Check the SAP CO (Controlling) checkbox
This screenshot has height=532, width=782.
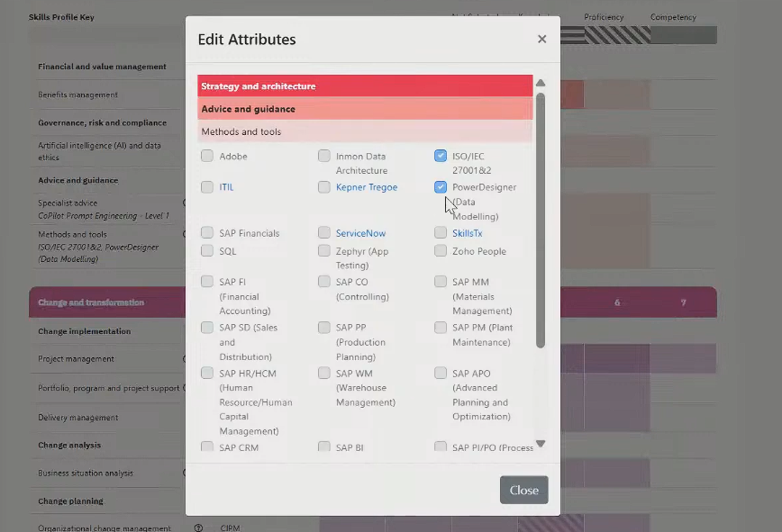click(324, 282)
